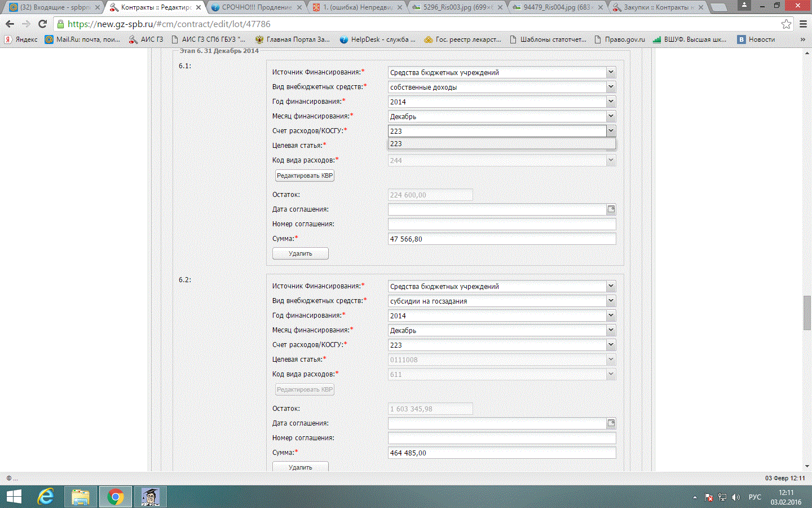Viewport: 812px width, 508px height.
Task: Open the calendar picker for section 6.2 agreement date
Action: tap(611, 423)
